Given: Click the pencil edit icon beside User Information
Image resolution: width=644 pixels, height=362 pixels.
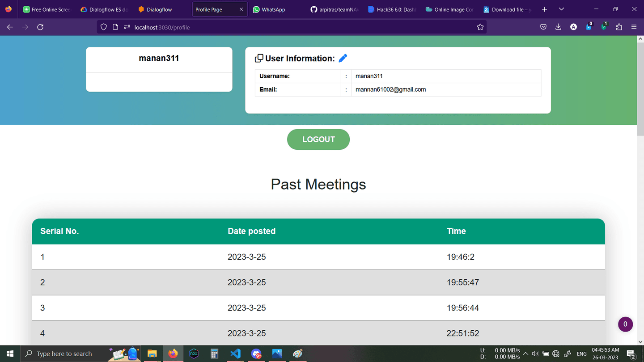Looking at the screenshot, I should tap(343, 58).
